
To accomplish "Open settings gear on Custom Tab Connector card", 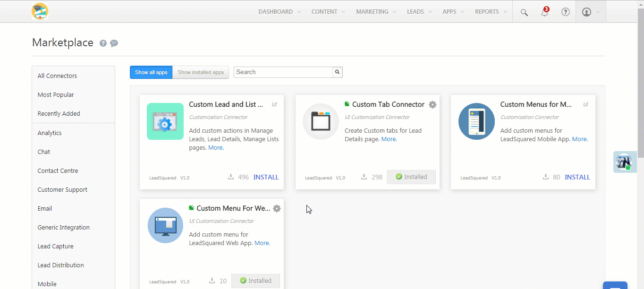I will (x=432, y=104).
